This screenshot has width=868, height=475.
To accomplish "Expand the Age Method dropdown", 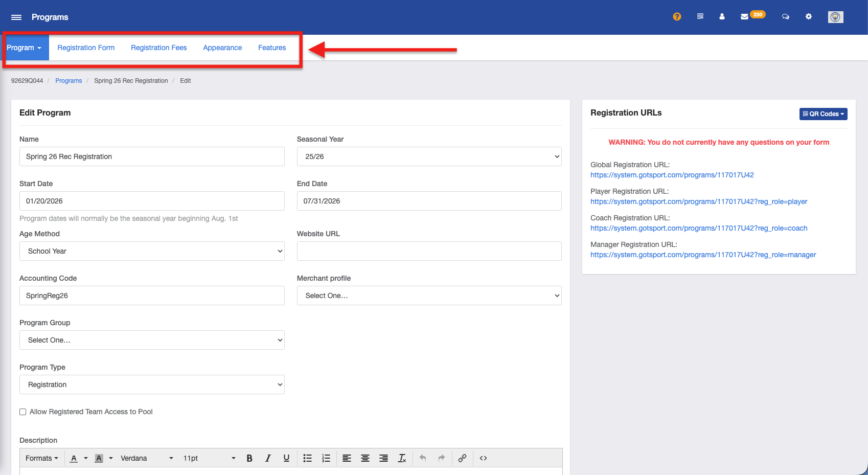I will point(152,251).
